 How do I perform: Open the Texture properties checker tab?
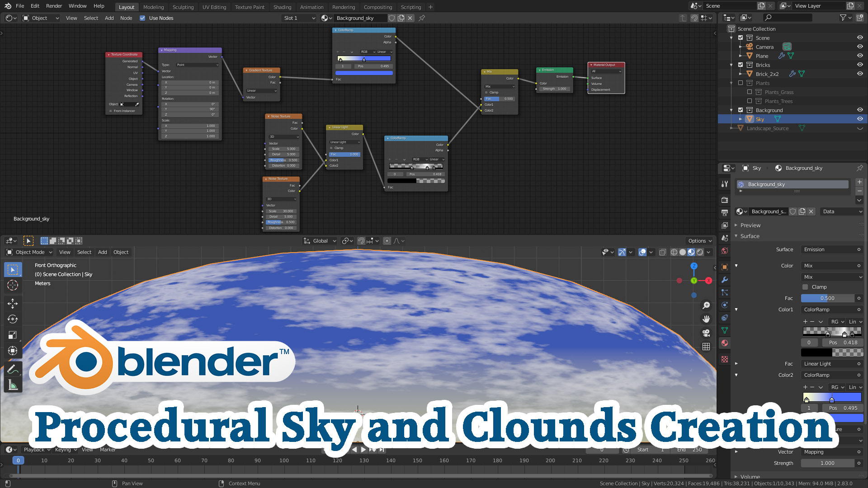click(725, 359)
